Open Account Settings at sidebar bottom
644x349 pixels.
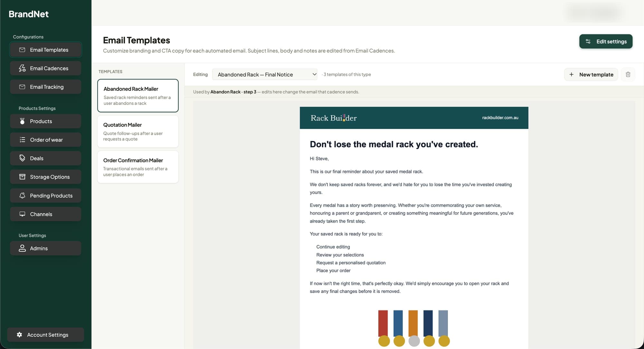[45, 335]
